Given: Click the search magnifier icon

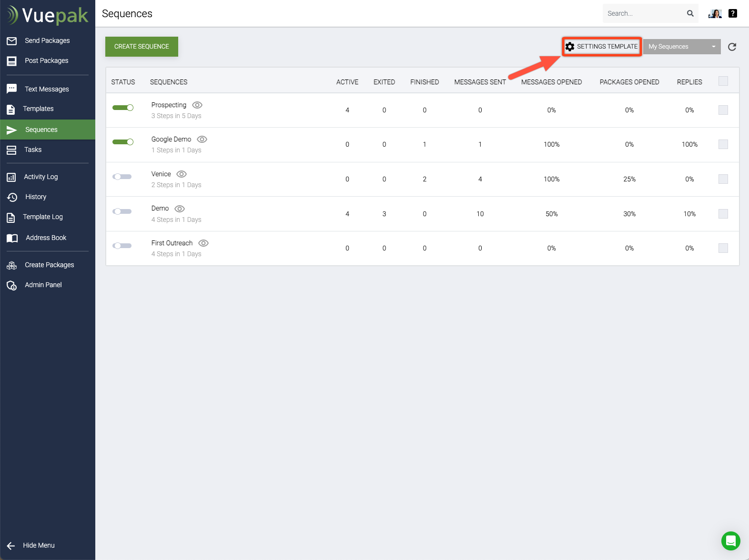Looking at the screenshot, I should pos(690,13).
